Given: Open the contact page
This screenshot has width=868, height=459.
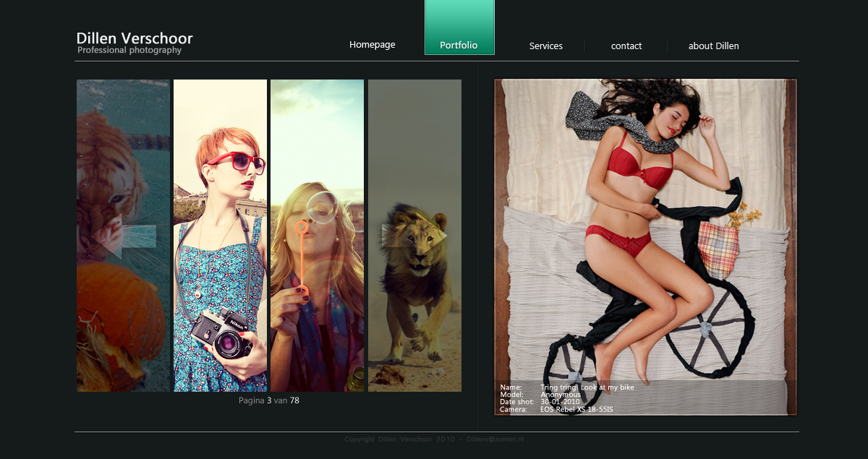Looking at the screenshot, I should [626, 46].
